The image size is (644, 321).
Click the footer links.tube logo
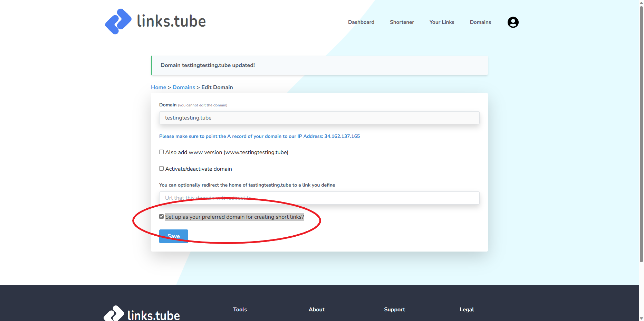coord(142,314)
